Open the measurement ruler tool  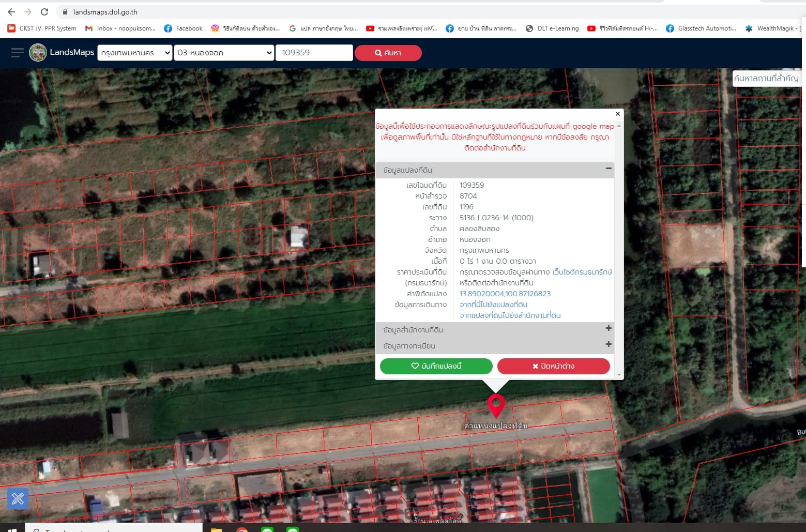[18, 499]
